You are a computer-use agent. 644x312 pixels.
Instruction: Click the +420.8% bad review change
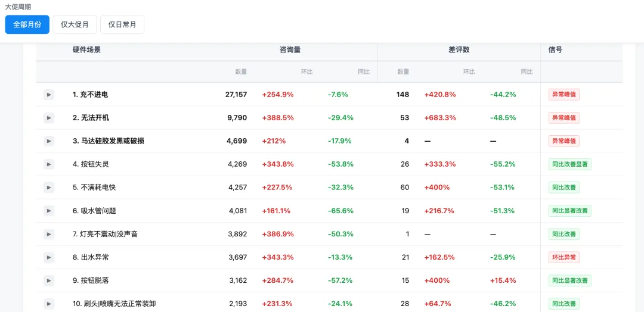tap(440, 95)
